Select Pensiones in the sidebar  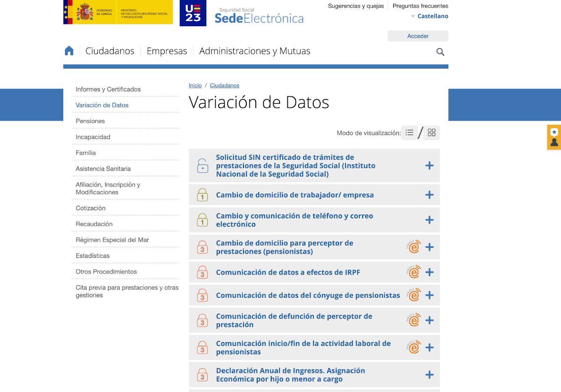click(90, 121)
